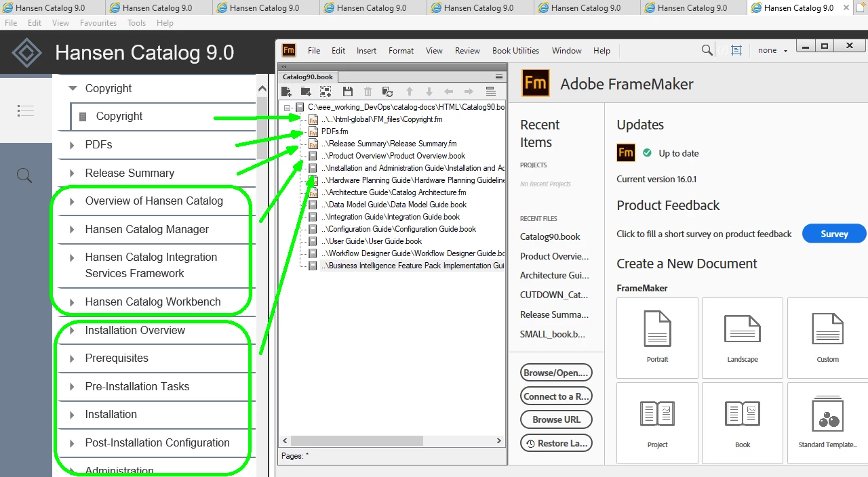Click the Restore La... button
Screen dimensions: 868x477
point(557,443)
